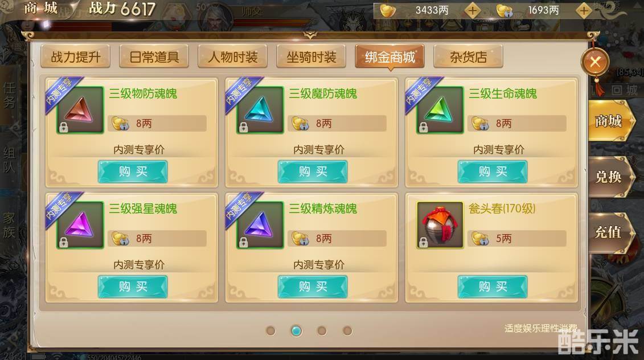Add bound gold with plus beside 1693两
The height and width of the screenshot is (360, 644).
click(584, 10)
